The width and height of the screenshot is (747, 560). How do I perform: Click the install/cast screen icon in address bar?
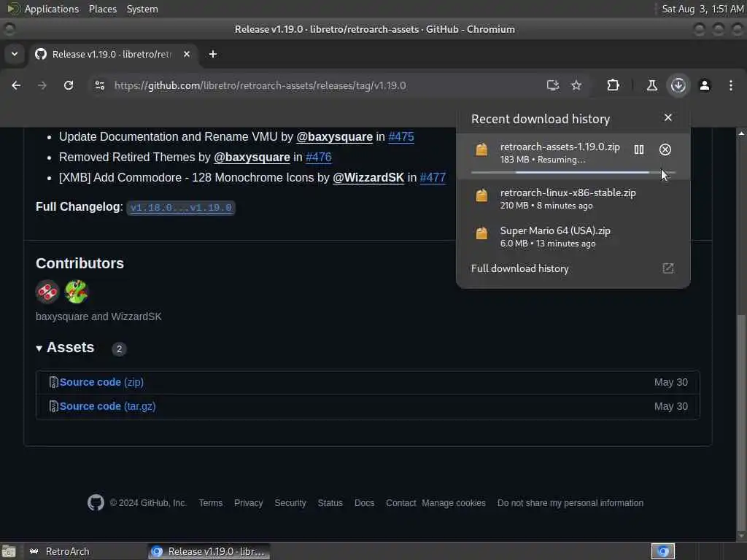click(x=553, y=85)
